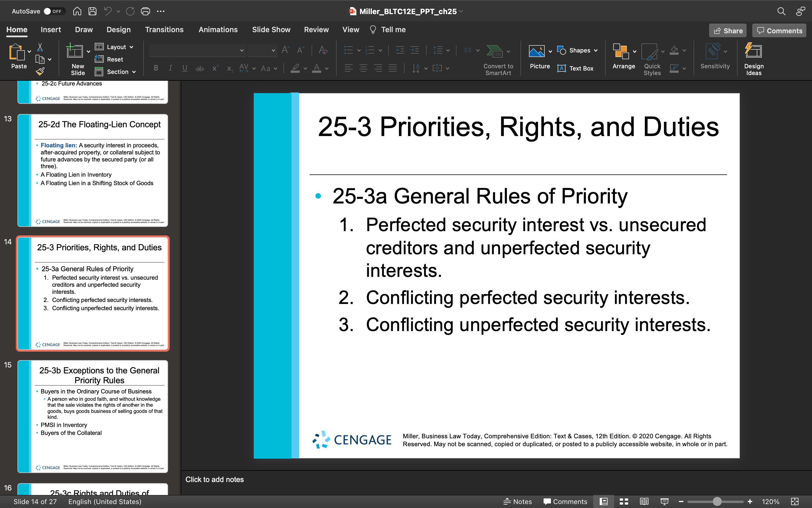Activate the Format Painter brush
Screen dimensions: 812x508
click(x=40, y=71)
